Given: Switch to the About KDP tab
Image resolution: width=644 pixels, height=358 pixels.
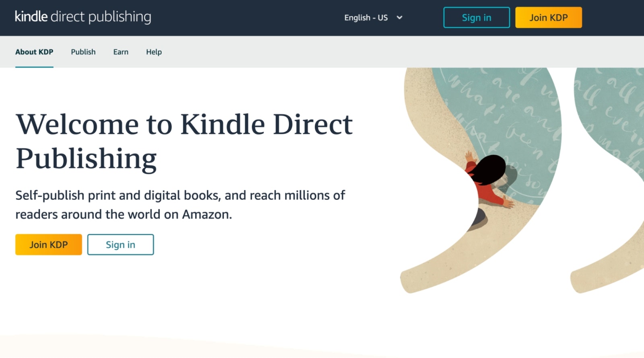Looking at the screenshot, I should (x=34, y=52).
